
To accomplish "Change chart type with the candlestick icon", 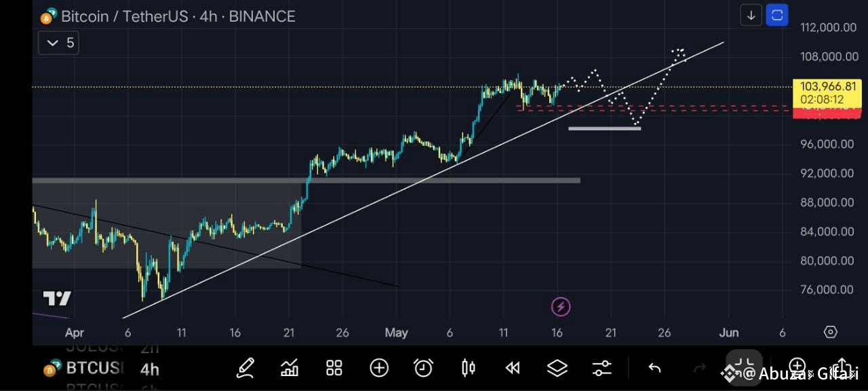I will (x=468, y=368).
